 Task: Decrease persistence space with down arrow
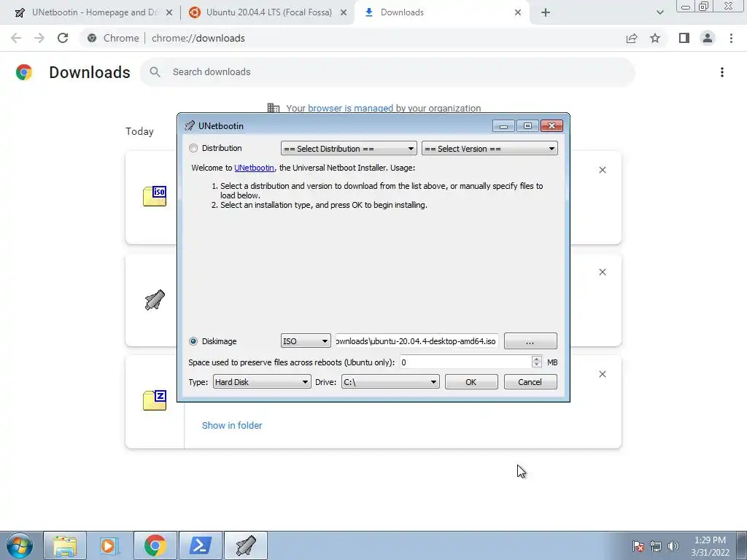click(x=537, y=365)
